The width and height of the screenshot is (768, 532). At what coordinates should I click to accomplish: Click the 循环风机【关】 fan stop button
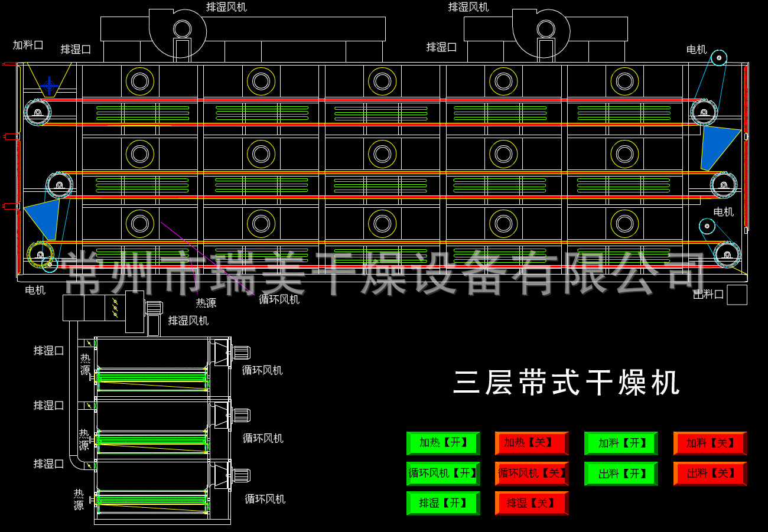coord(531,474)
